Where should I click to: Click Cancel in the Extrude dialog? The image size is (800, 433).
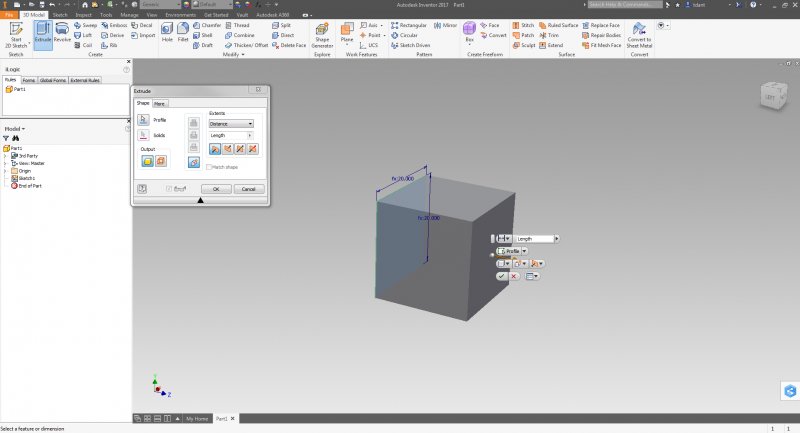(x=248, y=189)
